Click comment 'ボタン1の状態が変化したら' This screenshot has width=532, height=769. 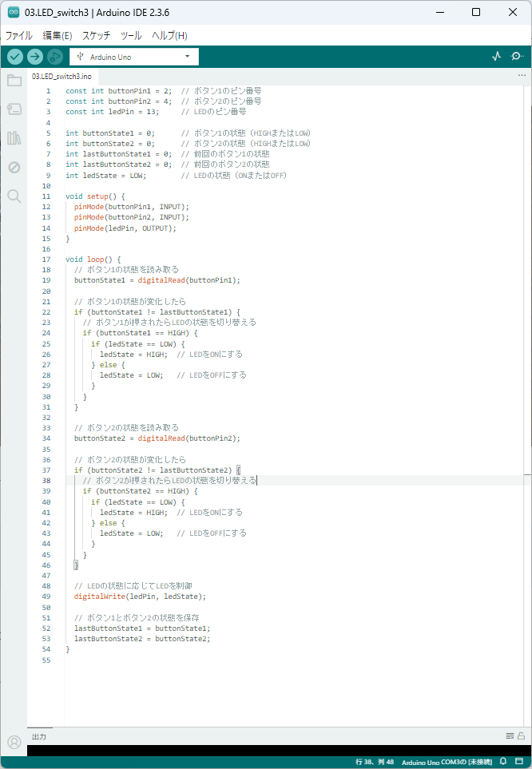(x=130, y=302)
